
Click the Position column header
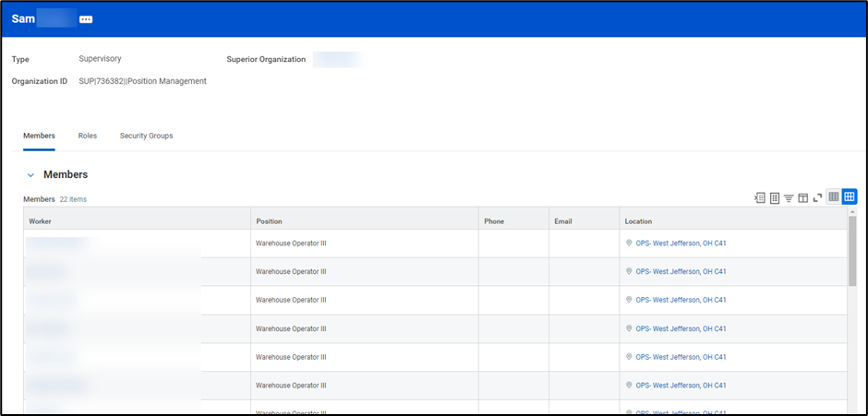click(x=269, y=221)
